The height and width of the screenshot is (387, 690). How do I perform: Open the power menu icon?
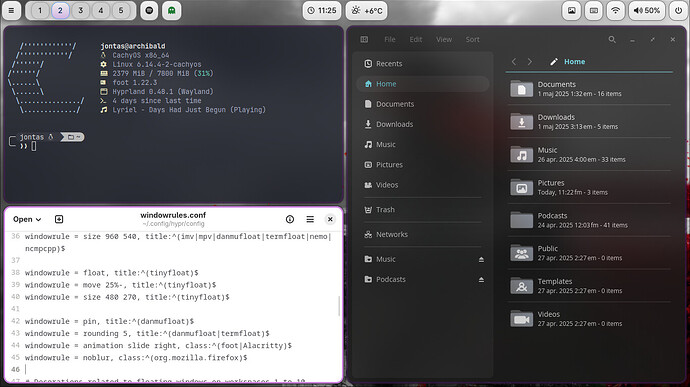click(678, 11)
